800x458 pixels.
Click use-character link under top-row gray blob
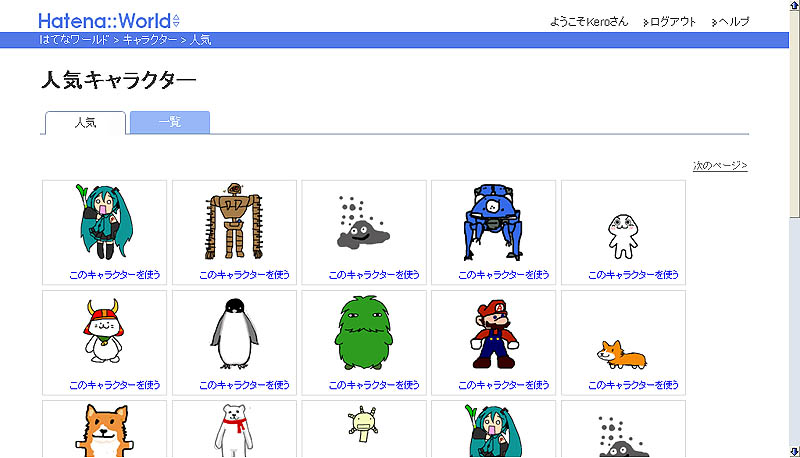[374, 275]
